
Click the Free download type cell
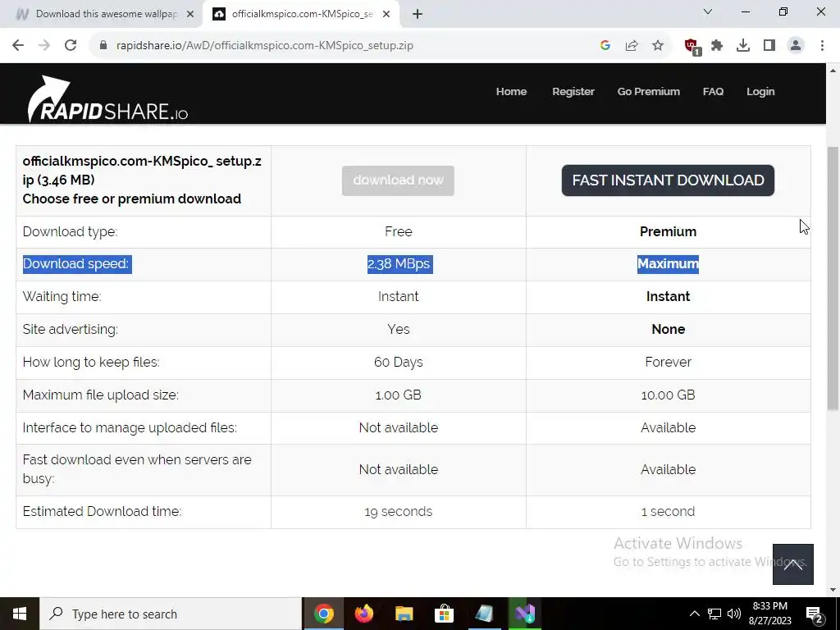click(x=398, y=231)
